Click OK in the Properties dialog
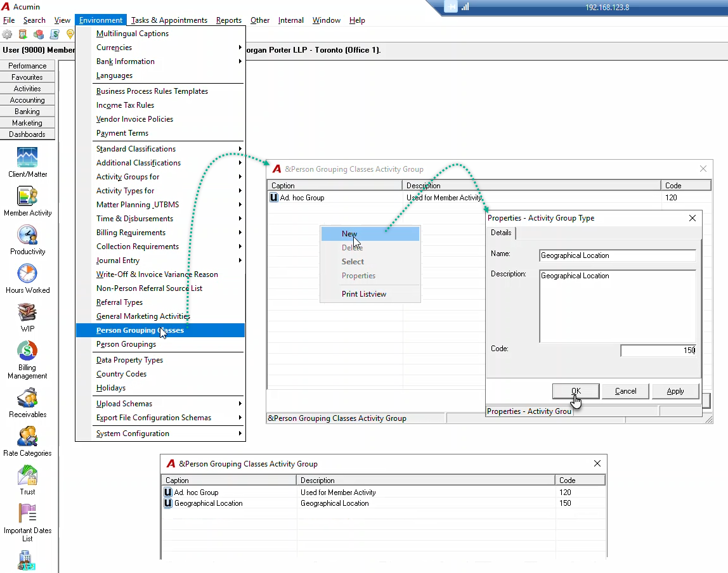This screenshot has width=728, height=573. 576,391
